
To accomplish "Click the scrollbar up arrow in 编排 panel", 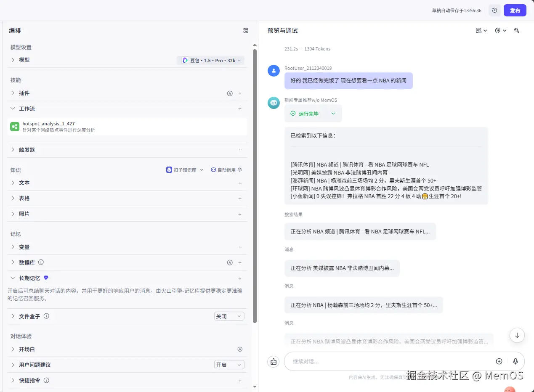I will pos(255,45).
